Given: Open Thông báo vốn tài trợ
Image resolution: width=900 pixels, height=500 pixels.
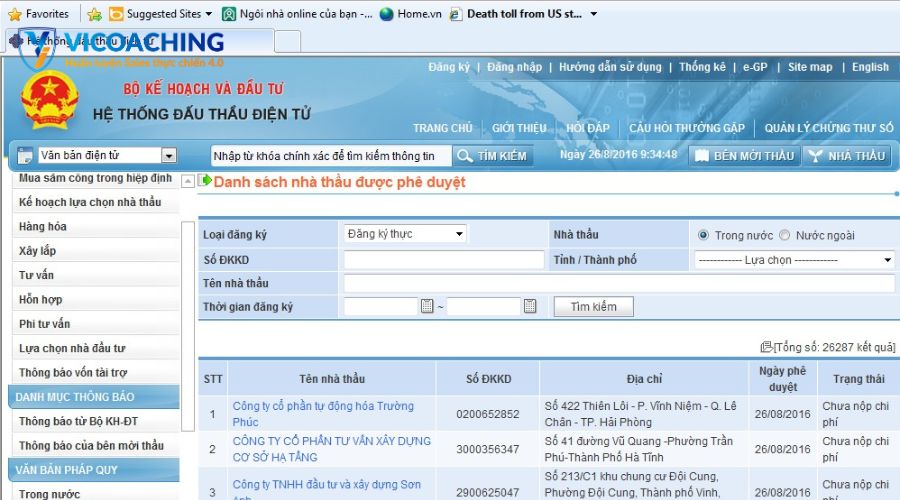Looking at the screenshot, I should pyautogui.click(x=73, y=373).
